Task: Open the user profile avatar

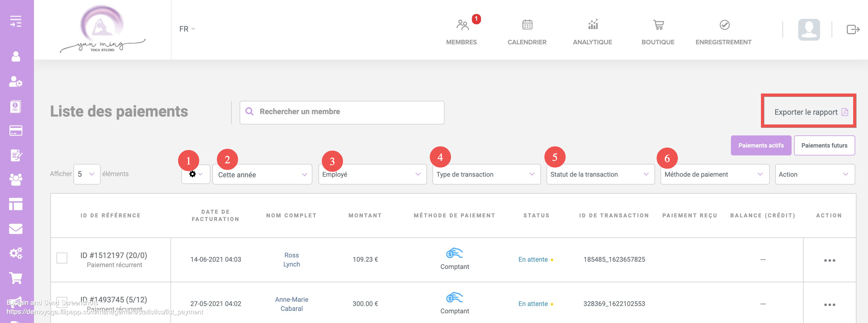Action: point(809,29)
